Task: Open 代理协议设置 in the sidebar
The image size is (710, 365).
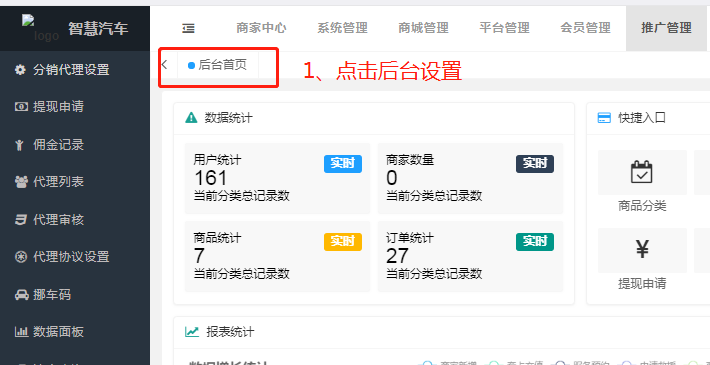Action: [71, 257]
